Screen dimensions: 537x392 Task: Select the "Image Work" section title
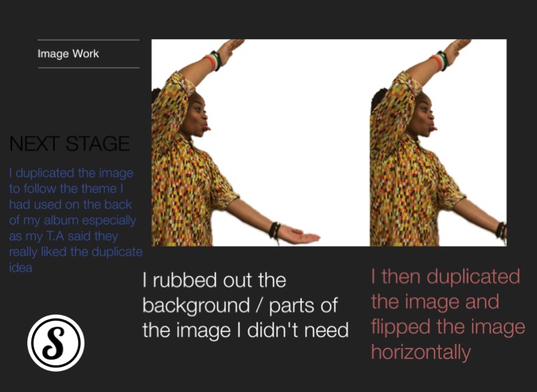69,54
